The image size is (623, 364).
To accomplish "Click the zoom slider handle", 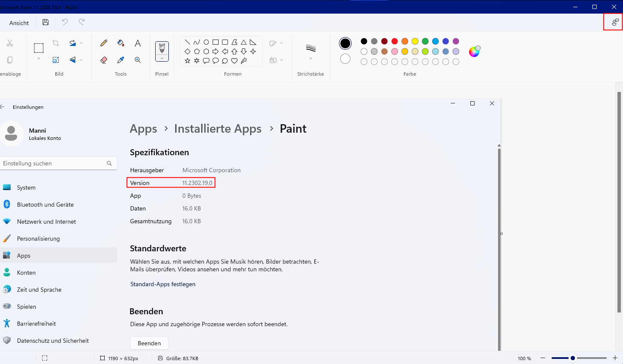I will point(573,358).
